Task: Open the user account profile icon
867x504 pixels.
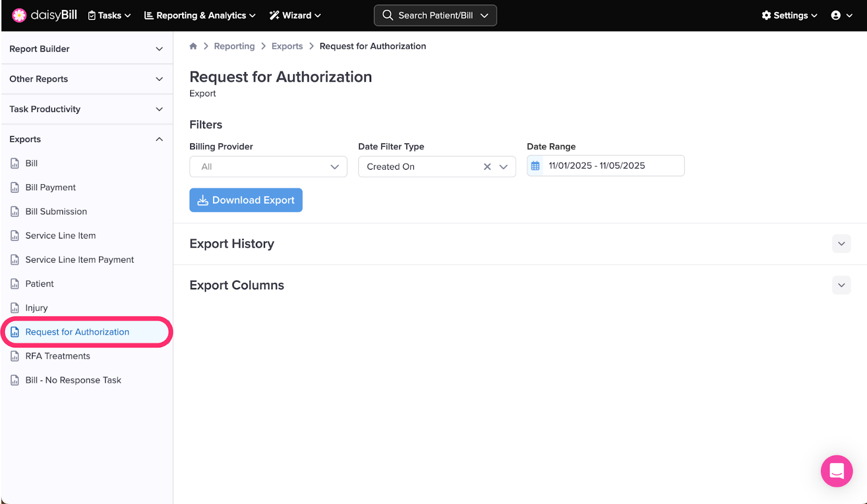Action: (836, 15)
